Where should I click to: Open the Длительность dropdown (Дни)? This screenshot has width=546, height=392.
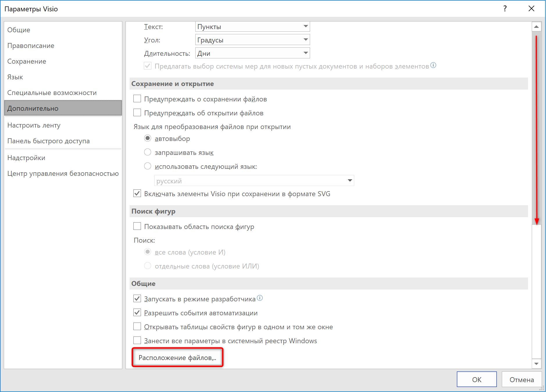coord(253,53)
